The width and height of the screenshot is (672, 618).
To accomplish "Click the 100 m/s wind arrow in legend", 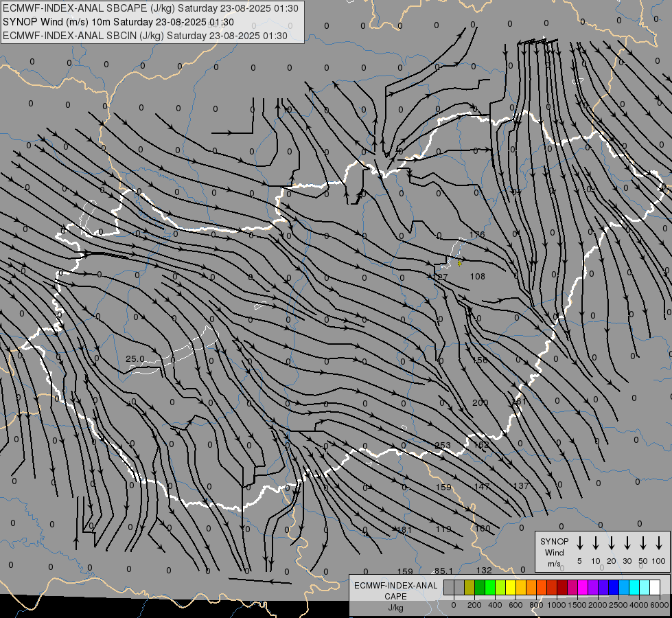I will [659, 543].
